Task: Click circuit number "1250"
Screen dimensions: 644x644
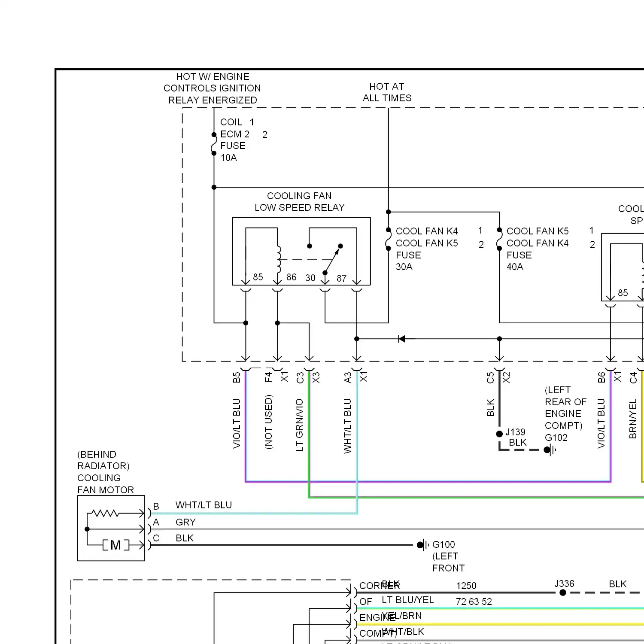Action: (466, 586)
